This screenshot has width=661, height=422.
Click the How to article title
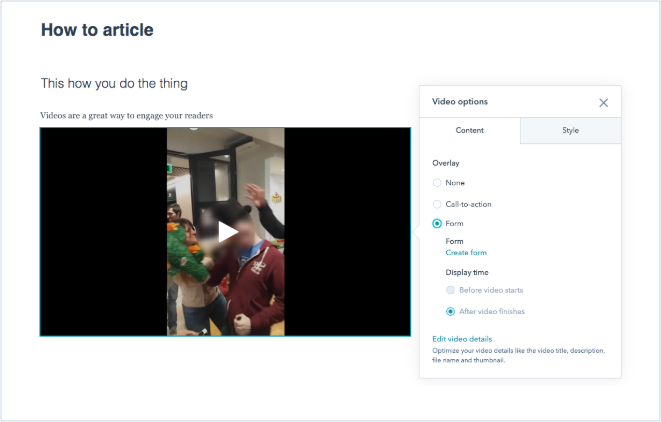coord(97,30)
